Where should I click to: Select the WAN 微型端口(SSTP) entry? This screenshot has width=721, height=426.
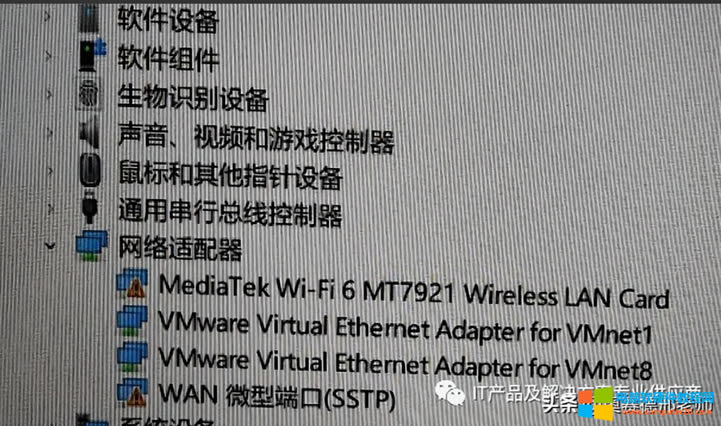point(277,397)
